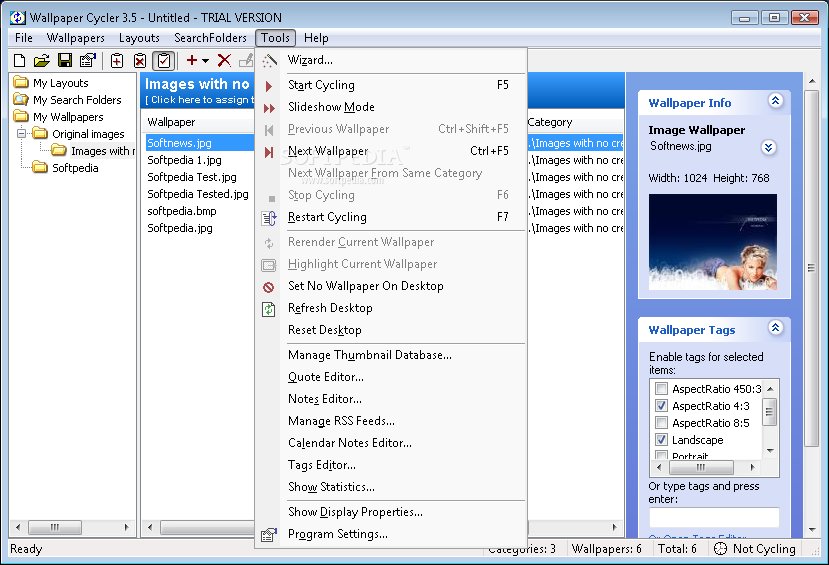Click the red plus Add toolbar icon

(x=192, y=60)
